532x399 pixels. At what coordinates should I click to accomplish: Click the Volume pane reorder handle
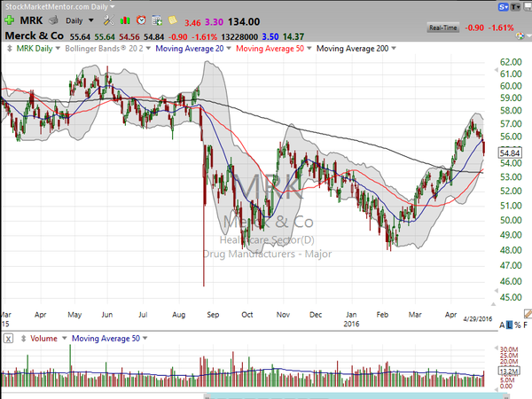[x=23, y=339]
